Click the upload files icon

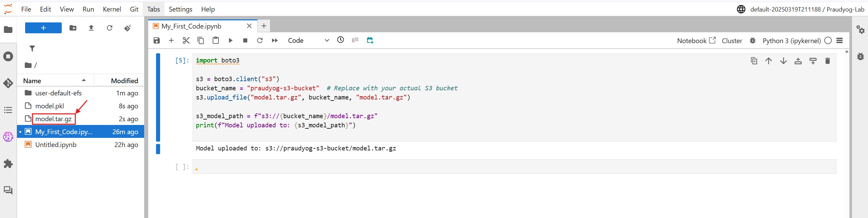point(91,28)
